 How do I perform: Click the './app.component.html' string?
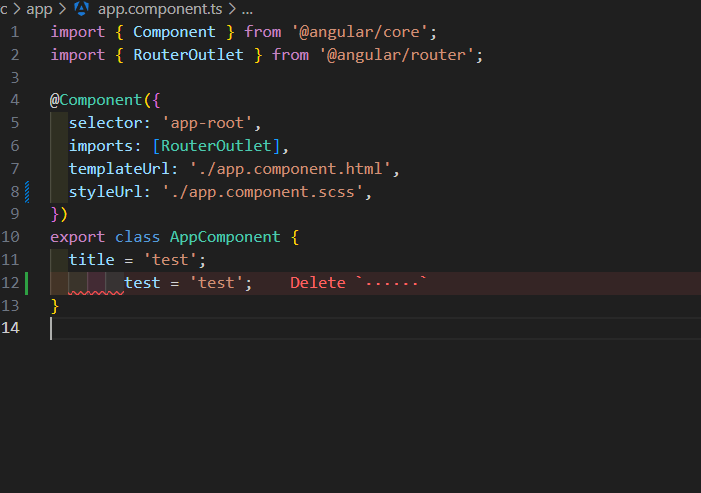(290, 169)
